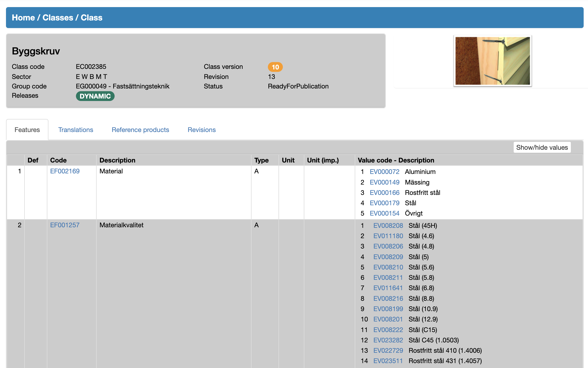Viewport: 588px width, 368px height.
Task: Click the green DYNAMIC release badge
Action: click(95, 96)
